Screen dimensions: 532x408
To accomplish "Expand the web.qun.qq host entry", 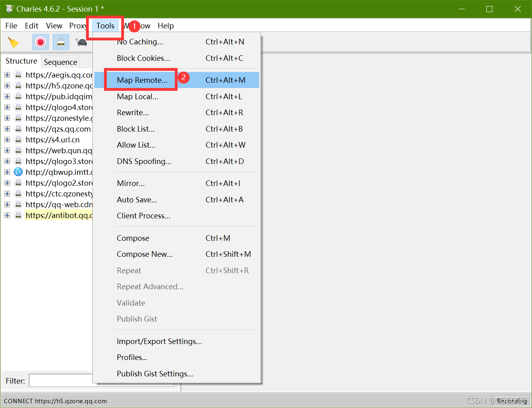I will coord(7,150).
